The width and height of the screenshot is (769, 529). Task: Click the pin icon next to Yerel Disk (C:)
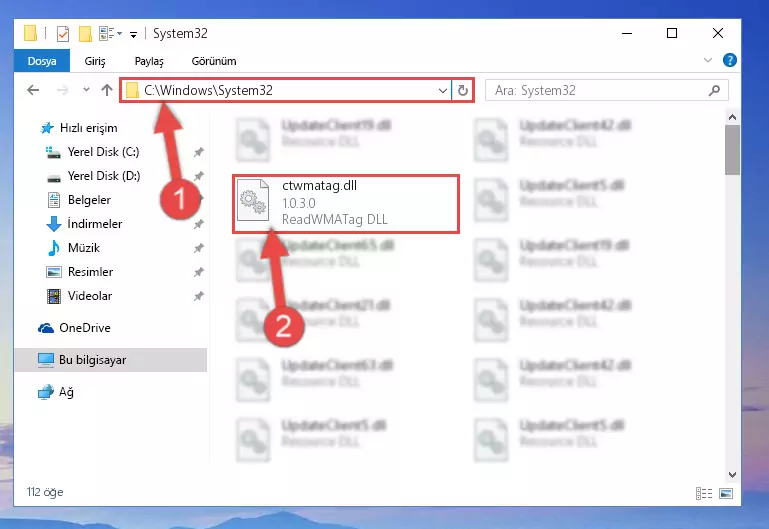[198, 152]
